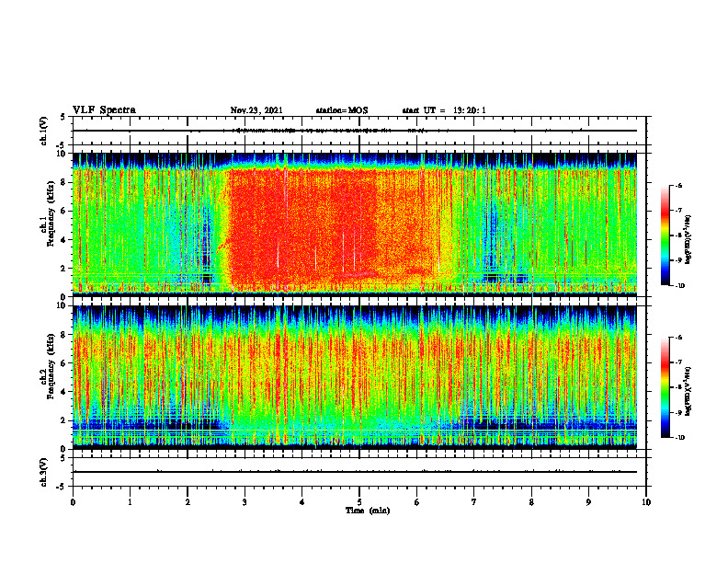Click the log(PSD) label beside ch.2 color bar
This screenshot has width=728, height=563.
[x=689, y=392]
